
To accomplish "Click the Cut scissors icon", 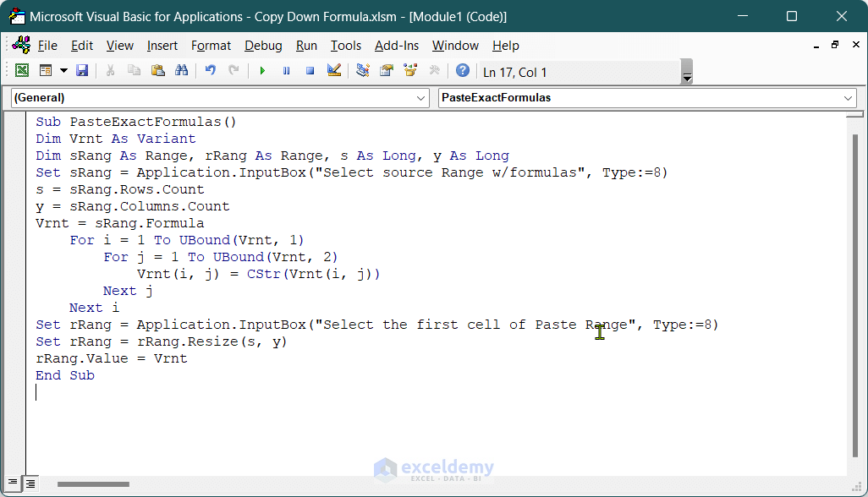I will pos(110,71).
